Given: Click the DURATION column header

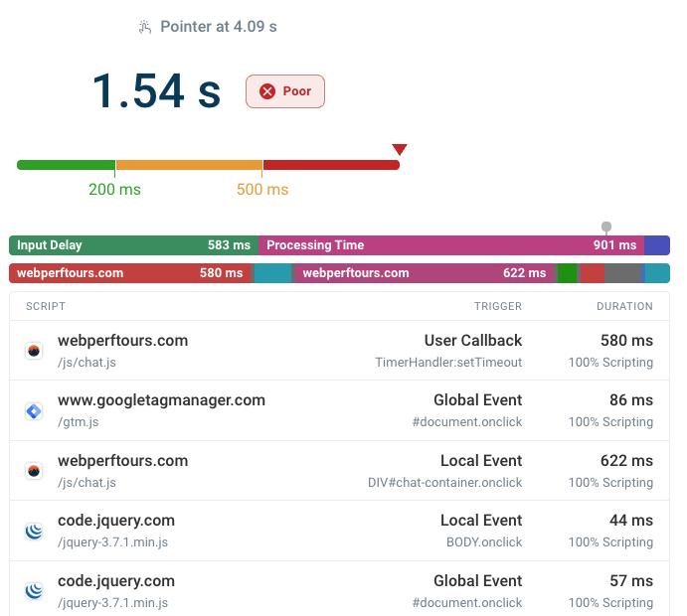Looking at the screenshot, I should click(624, 306).
